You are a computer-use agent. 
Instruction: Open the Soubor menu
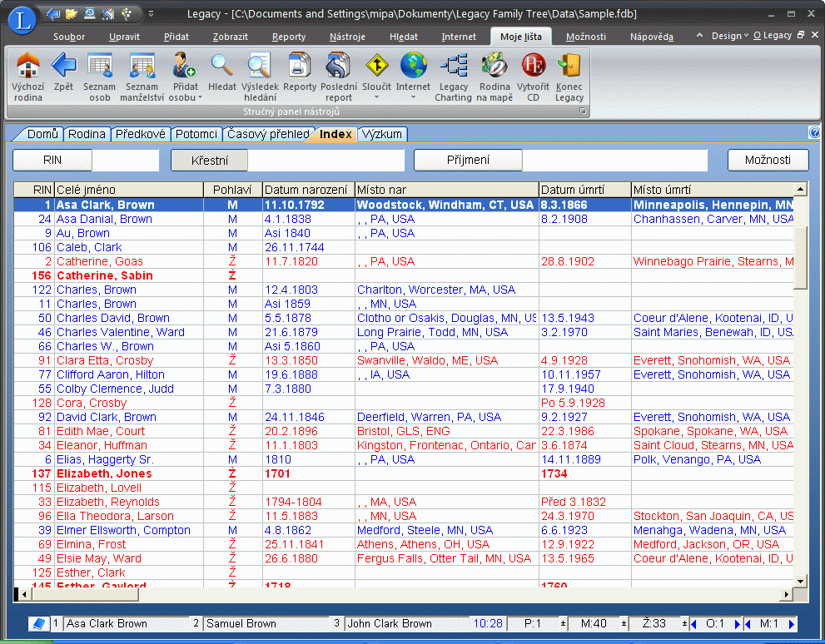69,37
